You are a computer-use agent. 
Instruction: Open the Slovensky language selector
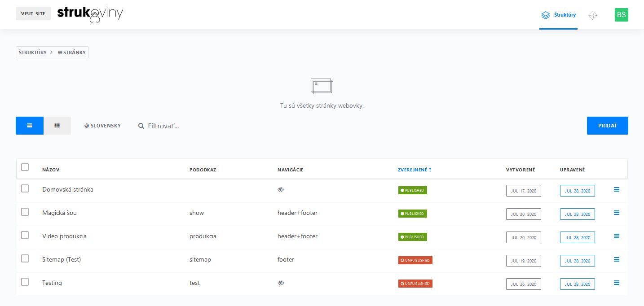(x=102, y=126)
